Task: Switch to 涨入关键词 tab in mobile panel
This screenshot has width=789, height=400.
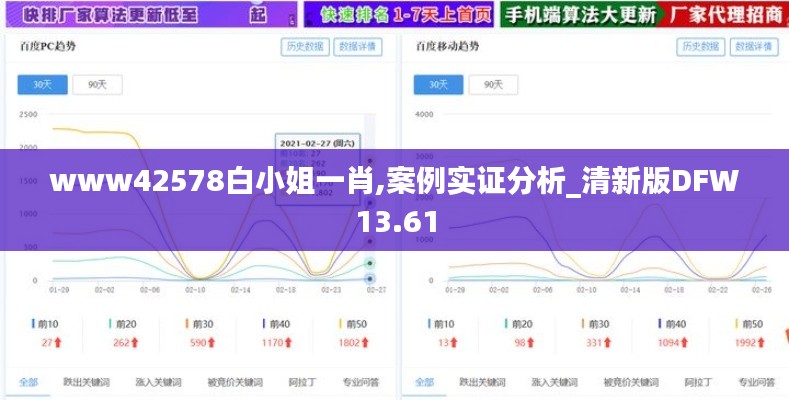Action: tap(555, 382)
